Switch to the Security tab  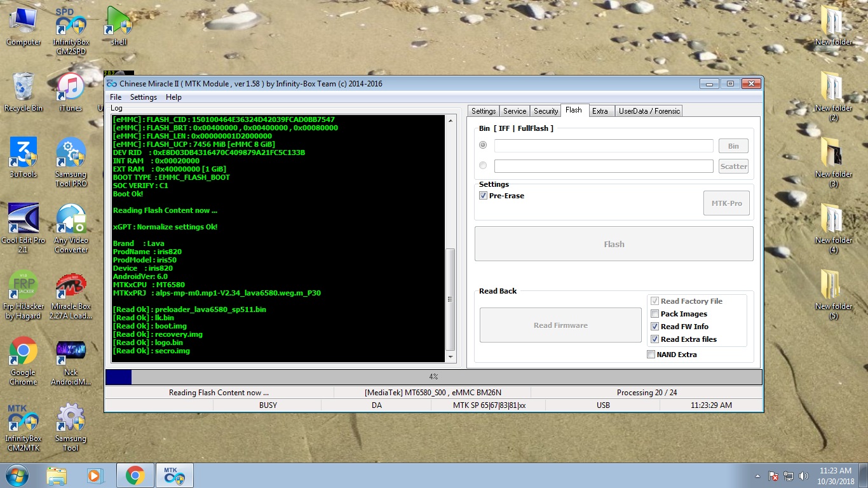[546, 111]
